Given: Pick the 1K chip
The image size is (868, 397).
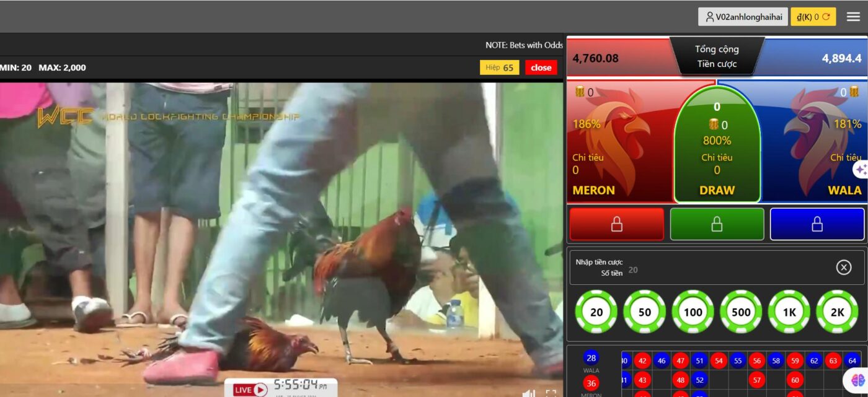Looking at the screenshot, I should [789, 312].
